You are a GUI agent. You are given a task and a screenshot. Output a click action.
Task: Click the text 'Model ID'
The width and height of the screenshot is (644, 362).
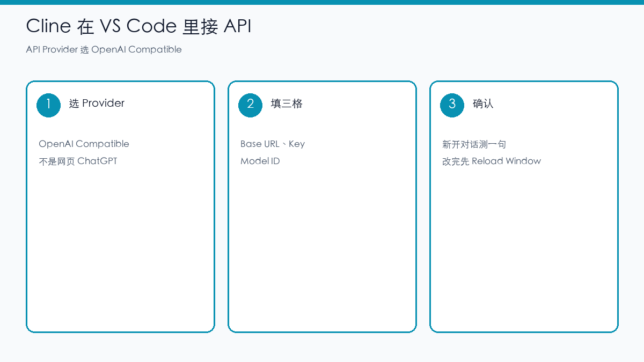(x=260, y=161)
